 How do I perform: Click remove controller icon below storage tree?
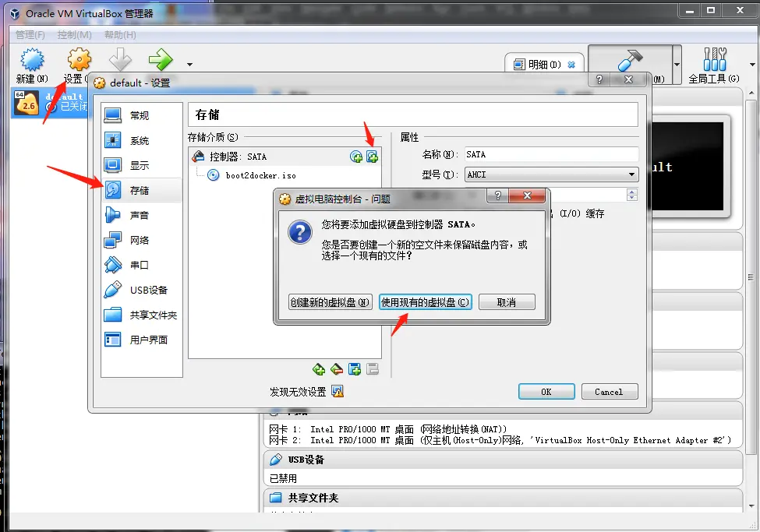337,370
